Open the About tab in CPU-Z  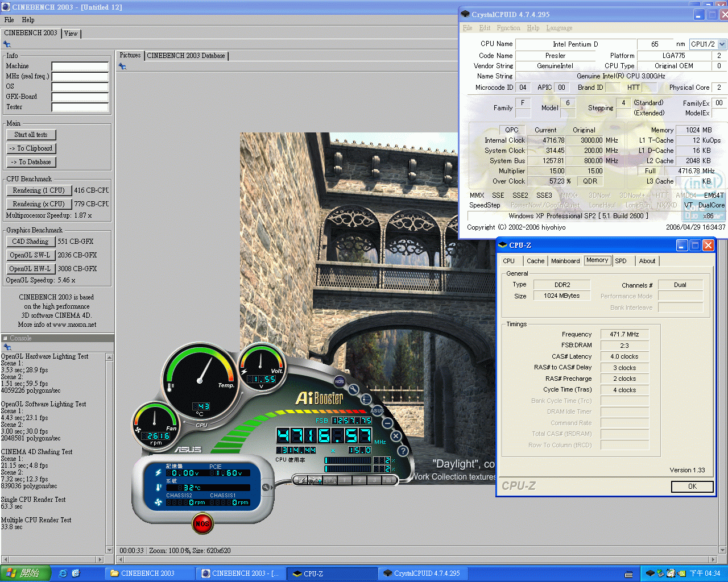(x=647, y=261)
